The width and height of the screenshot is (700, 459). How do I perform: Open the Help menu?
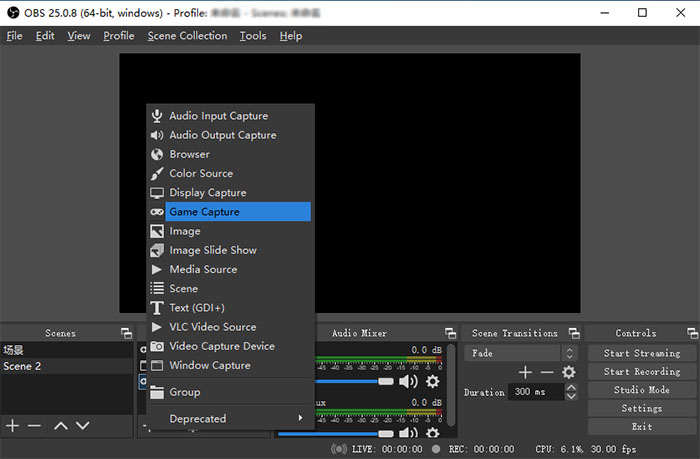click(291, 36)
